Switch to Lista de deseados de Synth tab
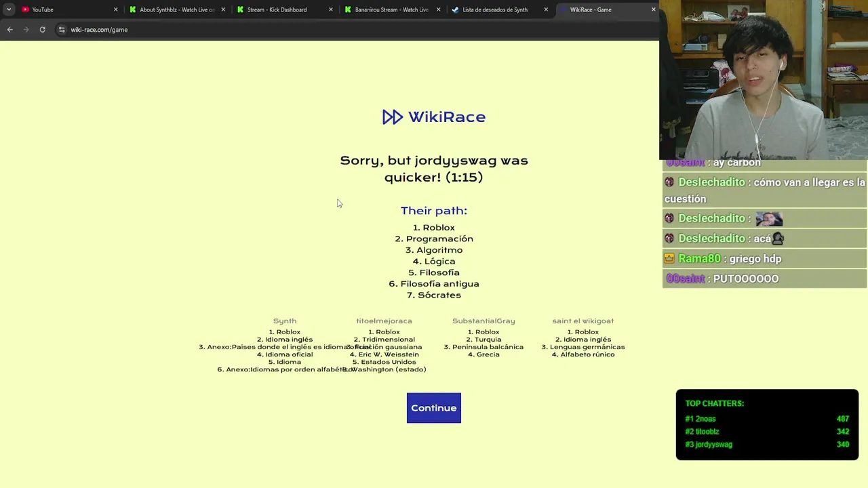Image resolution: width=868 pixels, height=488 pixels. click(500, 9)
